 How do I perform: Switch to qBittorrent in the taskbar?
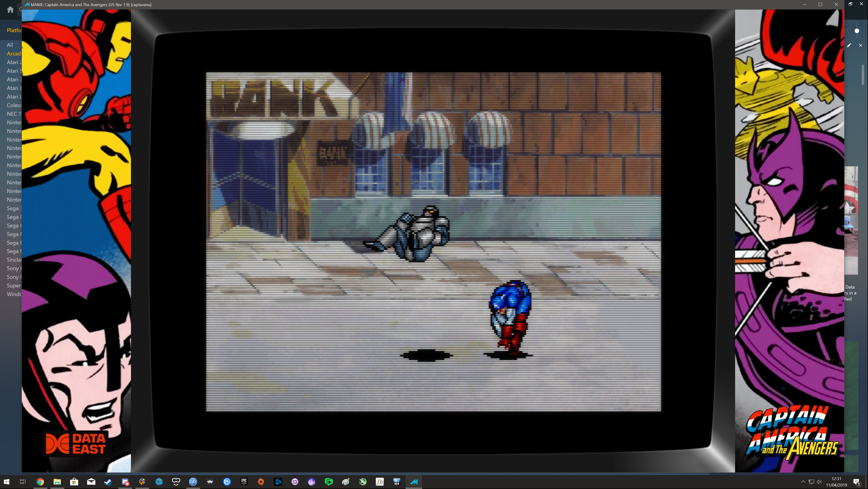click(193, 482)
